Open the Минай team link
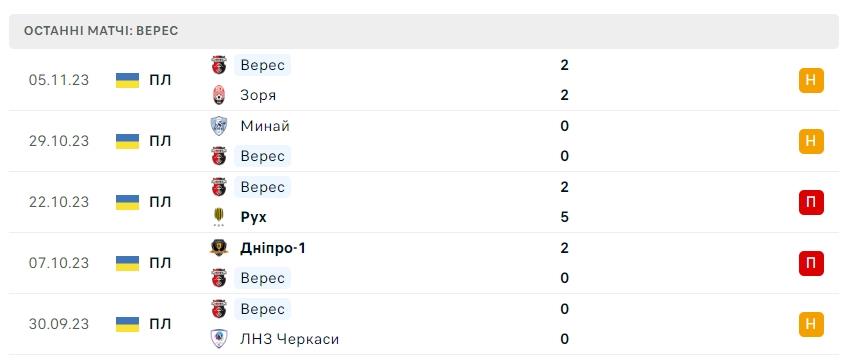The width and height of the screenshot is (844, 362). (265, 126)
